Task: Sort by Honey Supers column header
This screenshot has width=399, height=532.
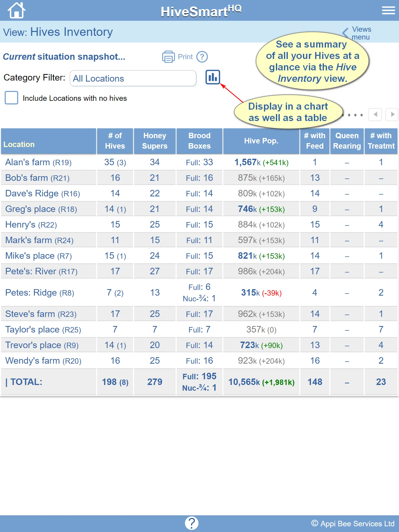Action: (155, 141)
